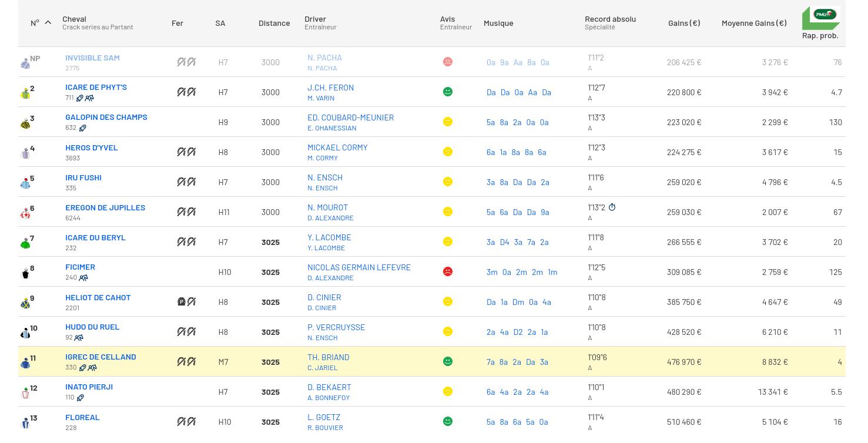Click the PMU logo above Rap. prob.
The image size is (868, 443).
pyautogui.click(x=820, y=18)
